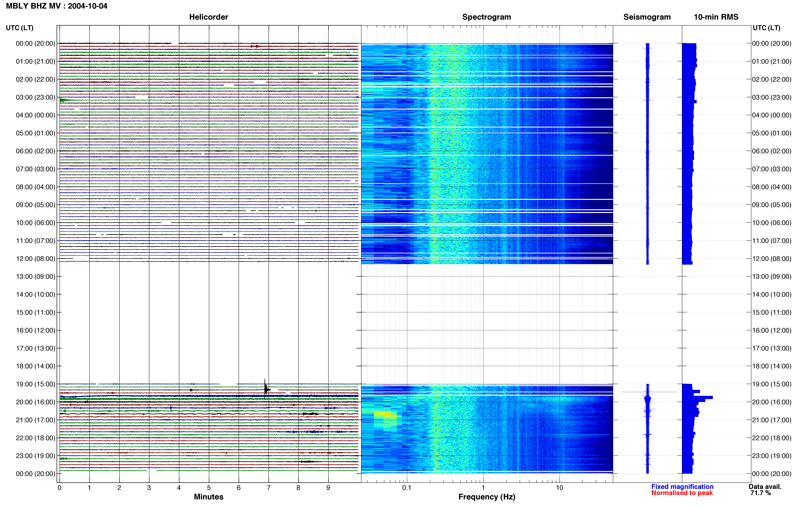812x508 pixels.
Task: Click the red 'Normalised to peak' legend text
Action: [x=682, y=493]
